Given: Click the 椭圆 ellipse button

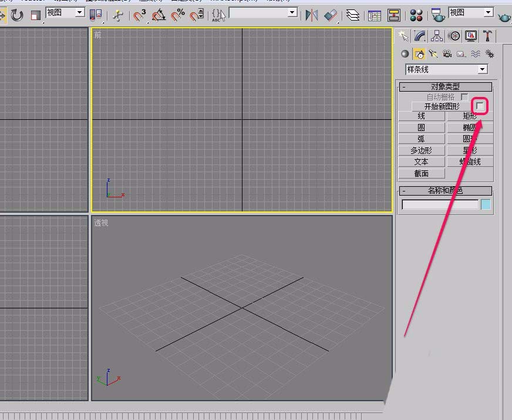Looking at the screenshot, I should click(x=470, y=127).
